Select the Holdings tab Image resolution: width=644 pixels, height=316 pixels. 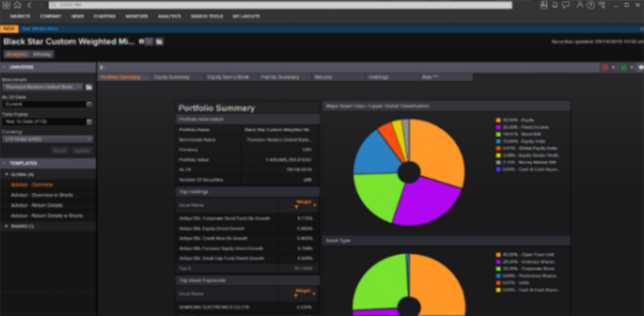tap(379, 77)
